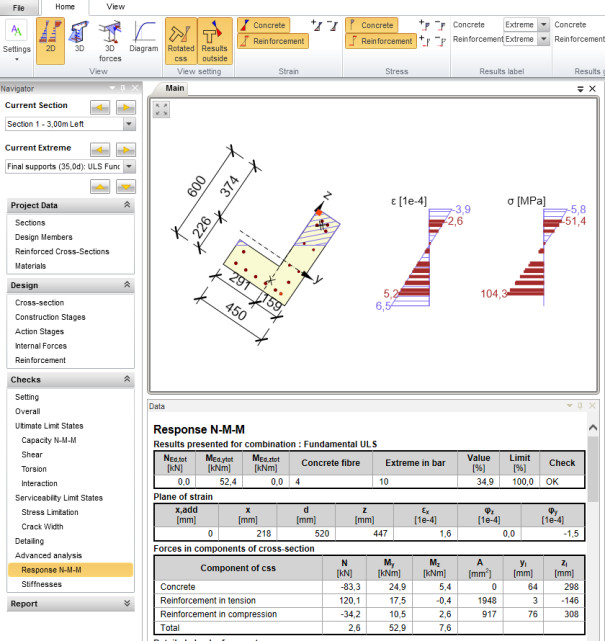605x641 pixels.
Task: Toggle Concrete strain display
Action: (264, 25)
